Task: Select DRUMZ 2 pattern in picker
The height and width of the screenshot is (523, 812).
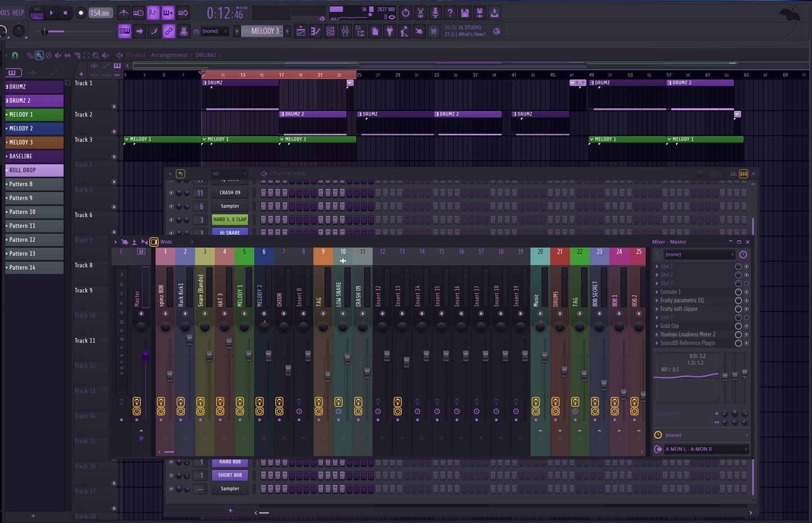Action: 34,101
